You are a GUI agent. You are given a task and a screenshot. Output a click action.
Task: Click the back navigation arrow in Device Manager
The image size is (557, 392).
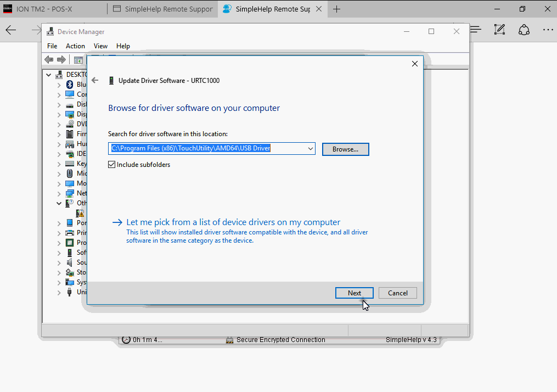coord(49,59)
